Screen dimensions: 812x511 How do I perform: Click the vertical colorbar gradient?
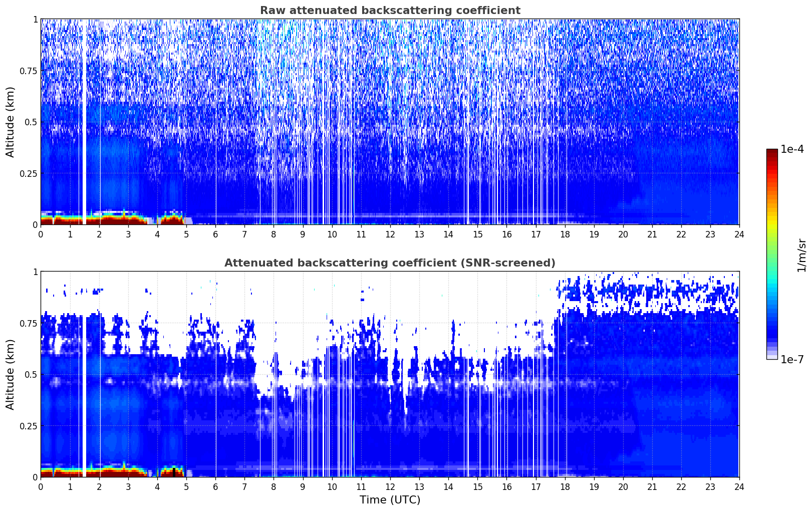[x=772, y=254]
